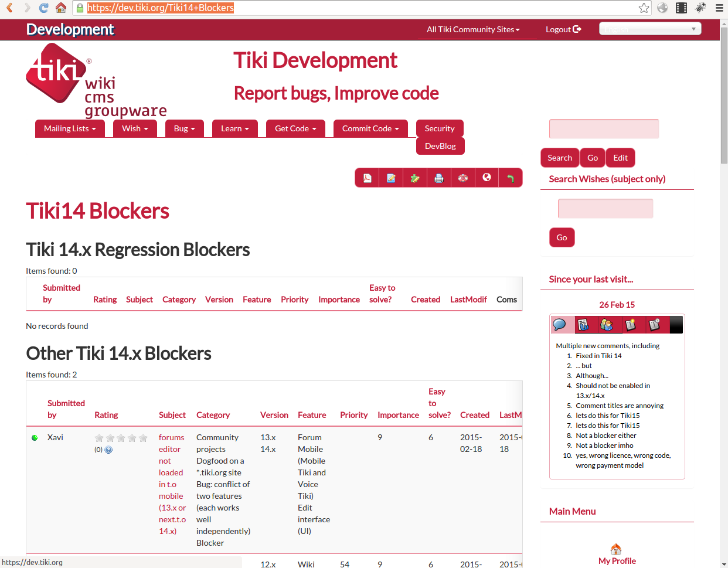Click the Main Menu heading
The image size is (728, 568).
click(572, 511)
